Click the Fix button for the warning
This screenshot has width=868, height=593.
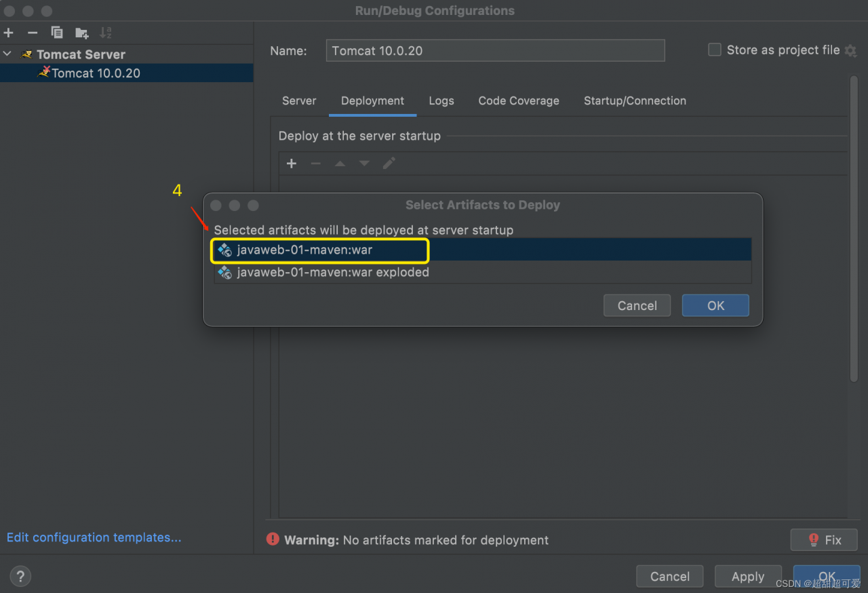click(x=824, y=540)
